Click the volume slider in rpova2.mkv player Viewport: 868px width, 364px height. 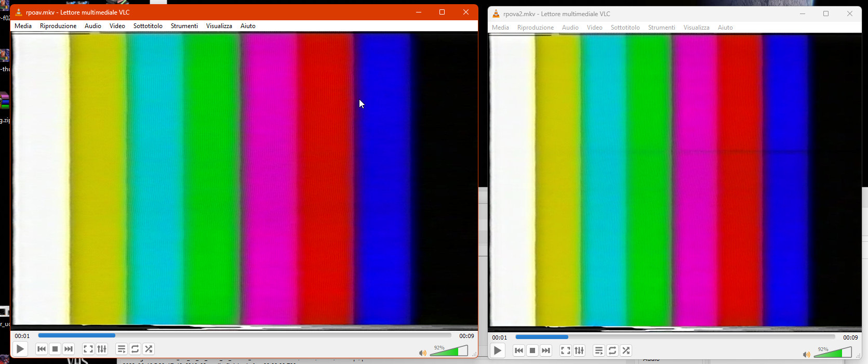pyautogui.click(x=832, y=353)
